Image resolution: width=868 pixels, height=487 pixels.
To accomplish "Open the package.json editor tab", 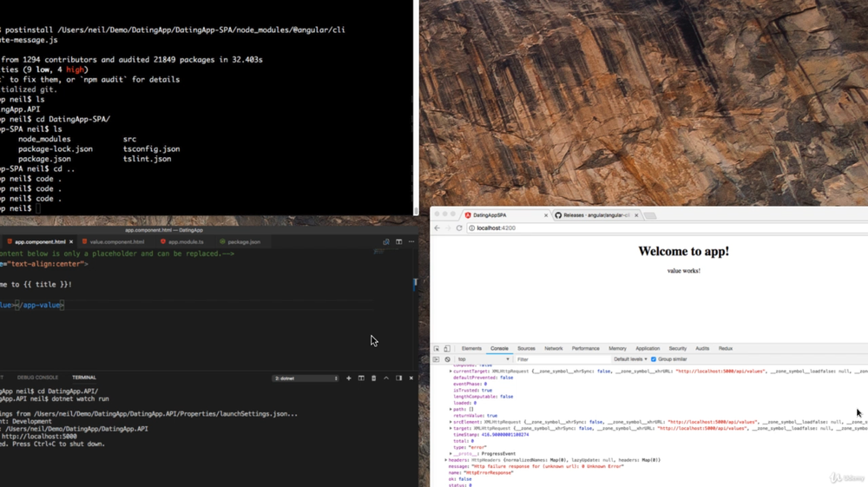I will [x=244, y=242].
